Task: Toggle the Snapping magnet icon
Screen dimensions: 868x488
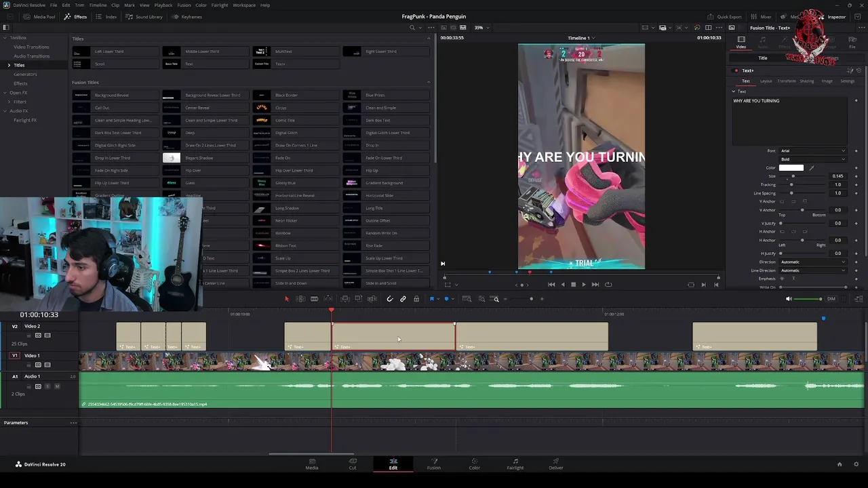Action: click(389, 299)
